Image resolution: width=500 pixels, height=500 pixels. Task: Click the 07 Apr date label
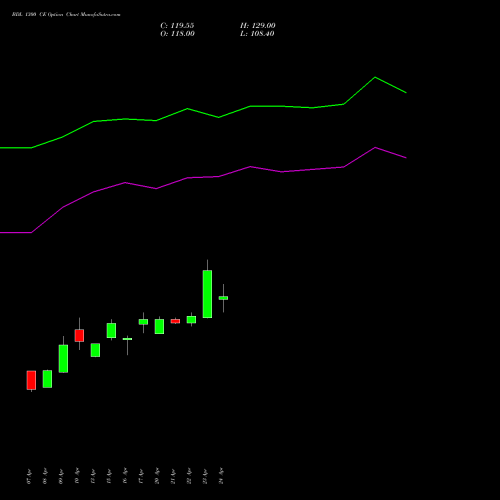pyautogui.click(x=29, y=476)
